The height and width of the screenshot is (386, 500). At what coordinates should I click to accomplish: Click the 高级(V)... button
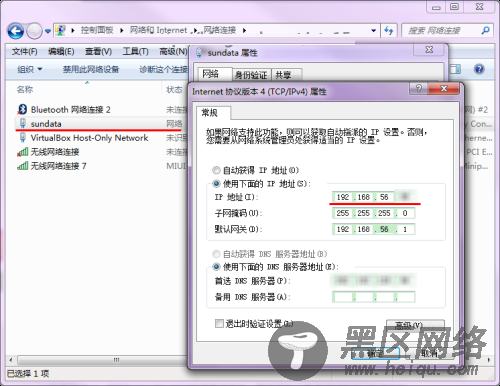click(415, 325)
